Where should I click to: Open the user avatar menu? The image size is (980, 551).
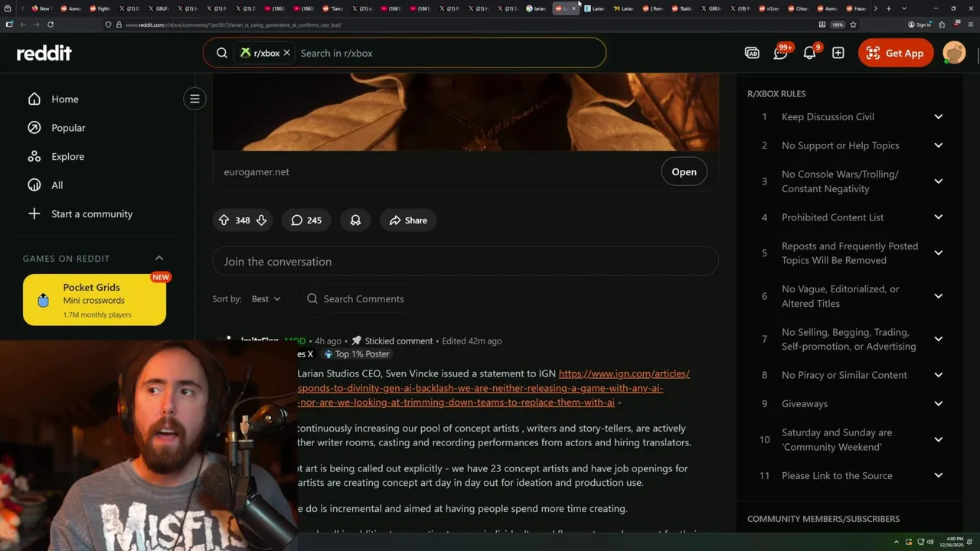tap(954, 53)
